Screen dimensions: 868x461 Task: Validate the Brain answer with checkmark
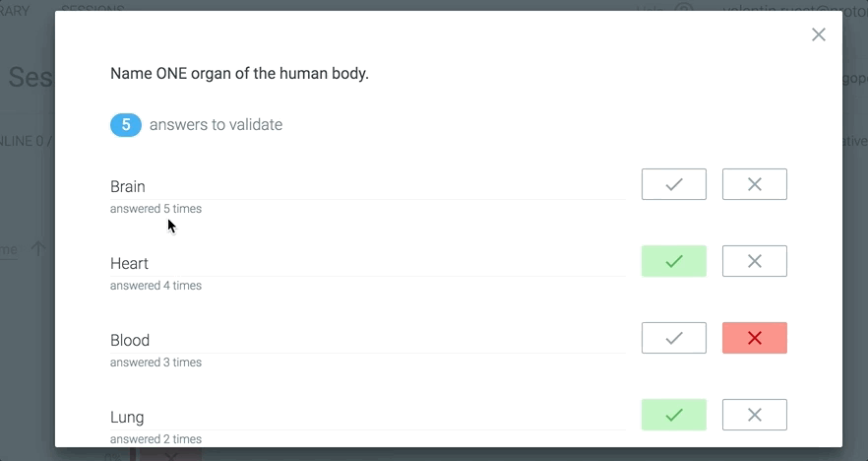point(674,184)
